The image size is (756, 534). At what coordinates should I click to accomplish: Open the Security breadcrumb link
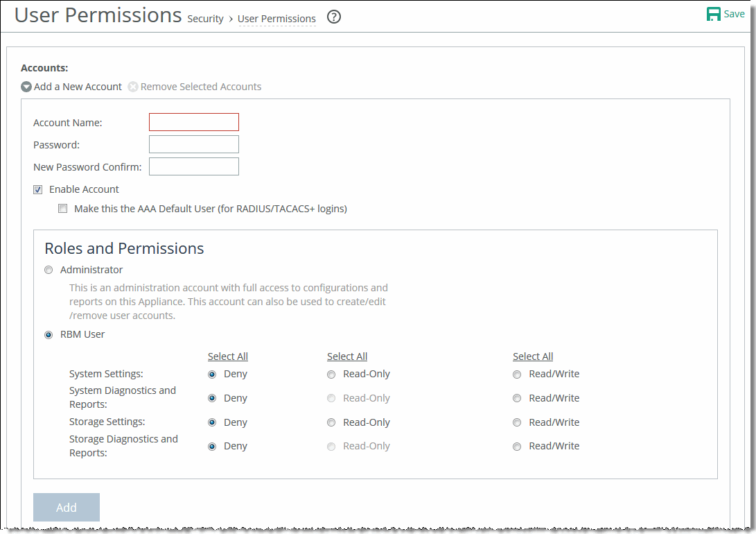pos(205,19)
